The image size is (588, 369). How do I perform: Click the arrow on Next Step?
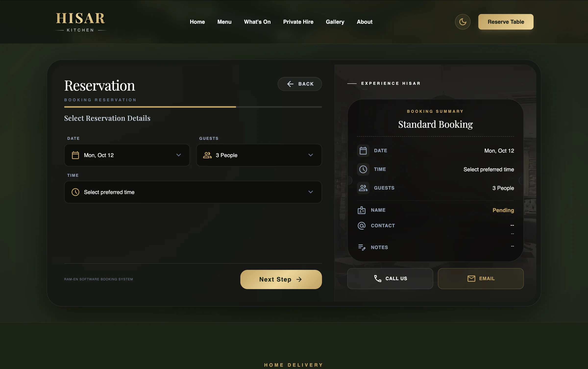pos(299,280)
